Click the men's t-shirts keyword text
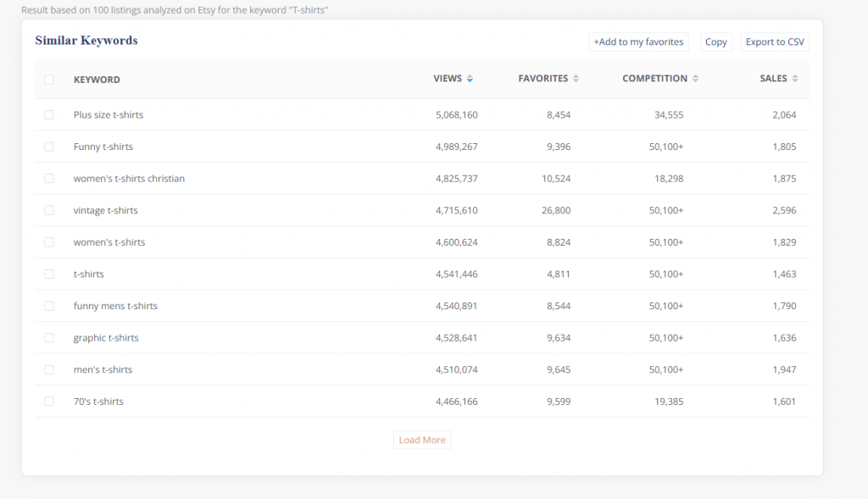Image resolution: width=868 pixels, height=499 pixels. [x=103, y=369]
